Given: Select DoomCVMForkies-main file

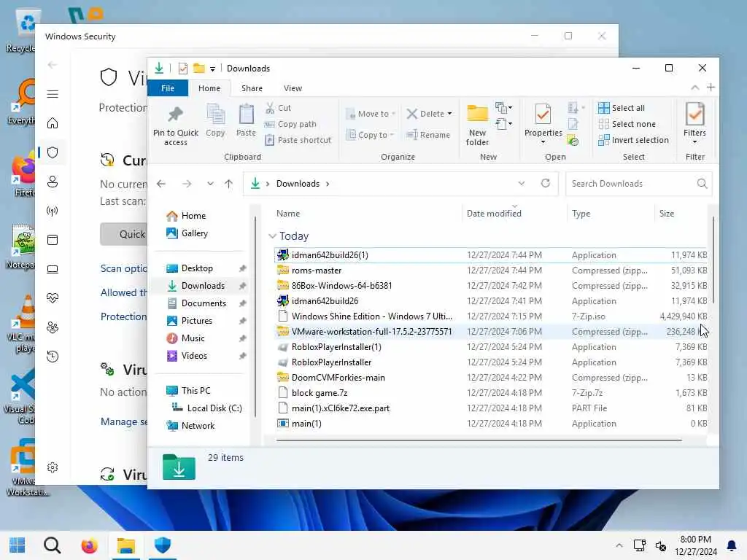Looking at the screenshot, I should click(x=491, y=378).
